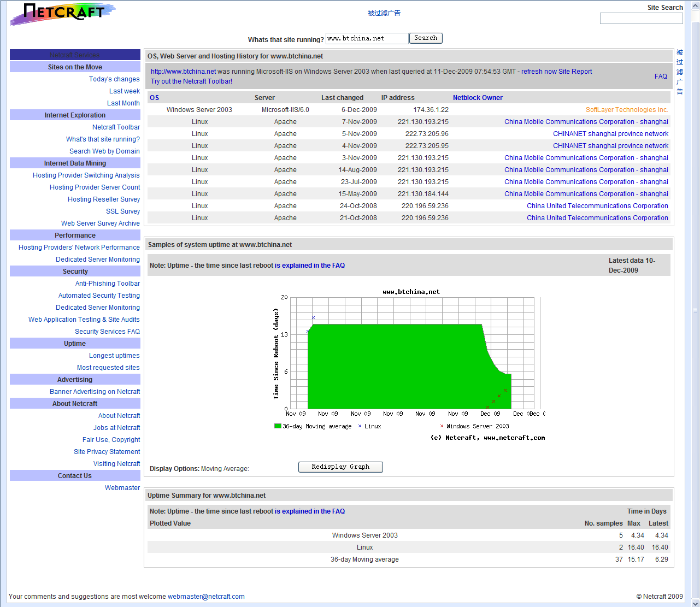The height and width of the screenshot is (607, 700).
Task: Click refresh now link
Action: (x=539, y=72)
